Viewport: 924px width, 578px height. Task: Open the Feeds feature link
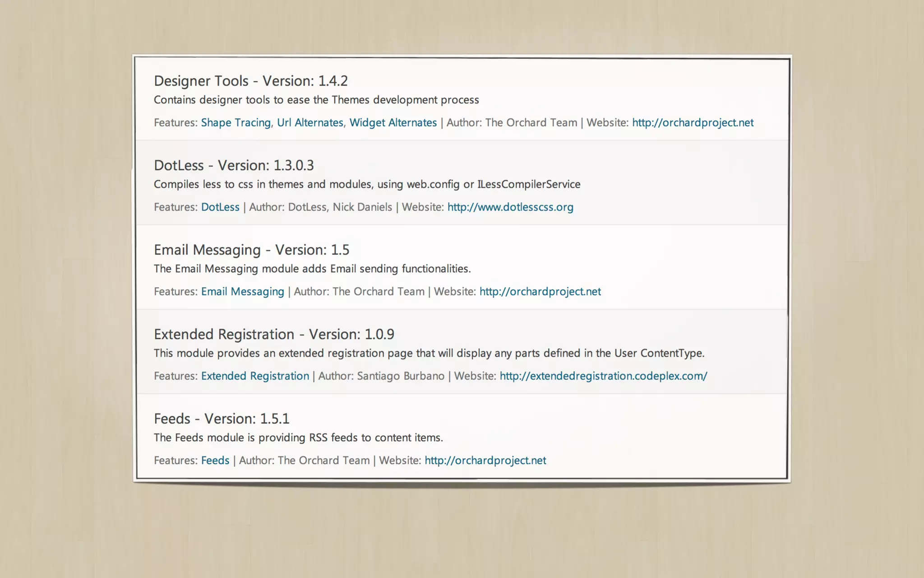tap(215, 461)
